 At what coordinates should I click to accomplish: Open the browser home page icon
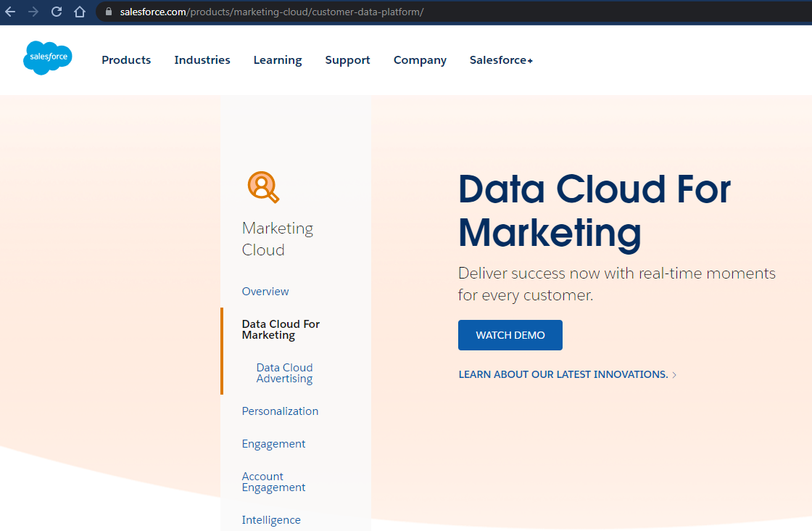80,12
